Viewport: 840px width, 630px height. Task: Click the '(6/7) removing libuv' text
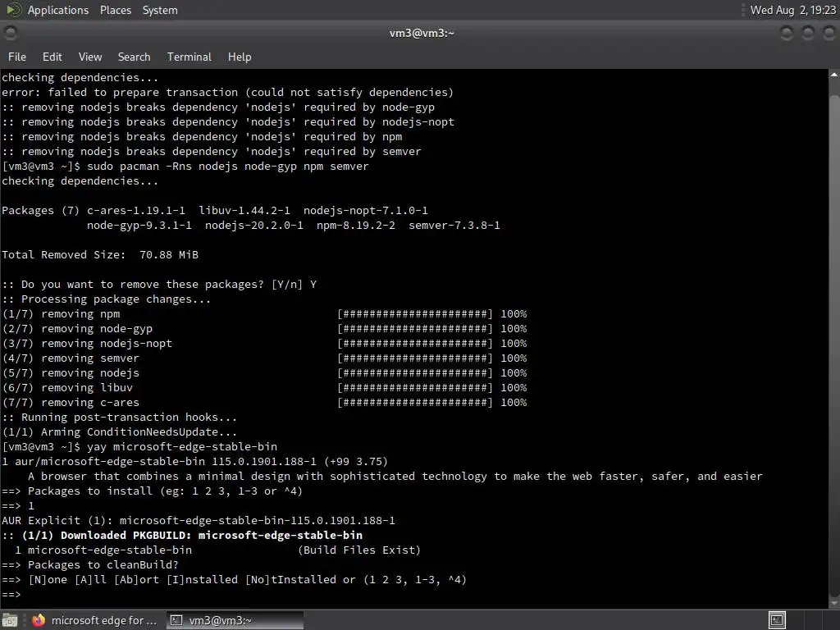point(67,388)
